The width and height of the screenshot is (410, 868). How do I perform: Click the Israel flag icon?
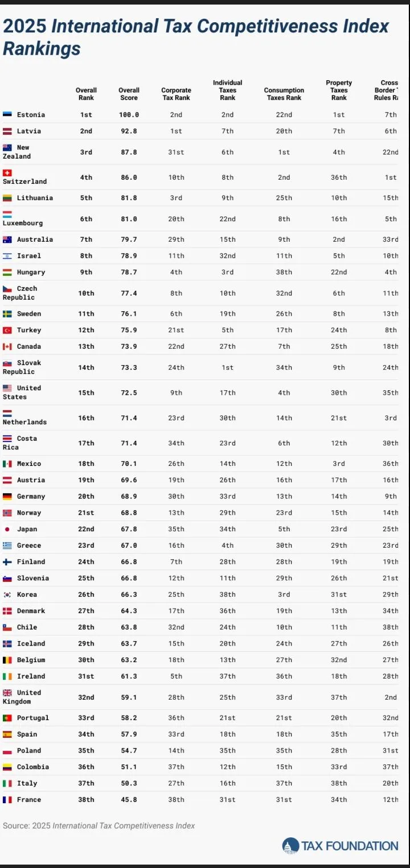click(x=7, y=257)
